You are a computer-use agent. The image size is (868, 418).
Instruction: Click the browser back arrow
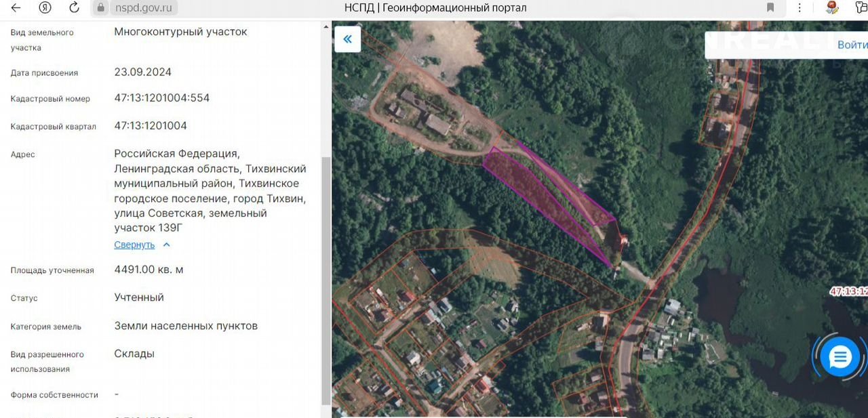[16, 8]
